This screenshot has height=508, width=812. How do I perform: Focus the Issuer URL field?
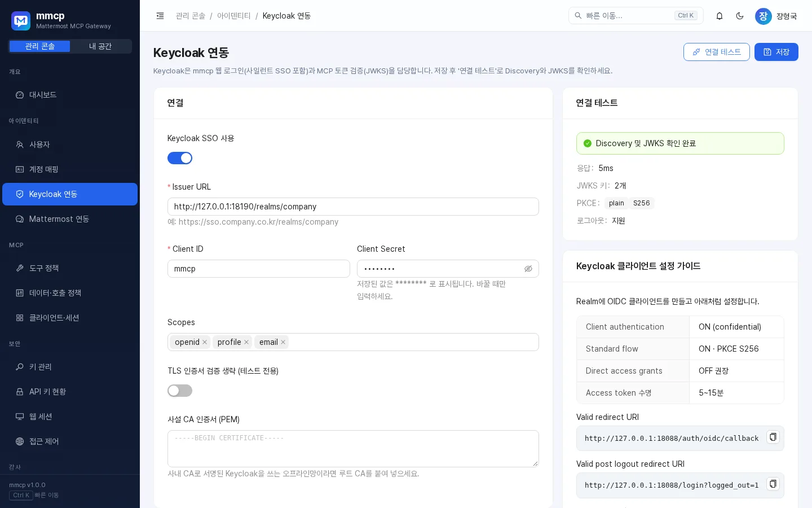click(353, 207)
